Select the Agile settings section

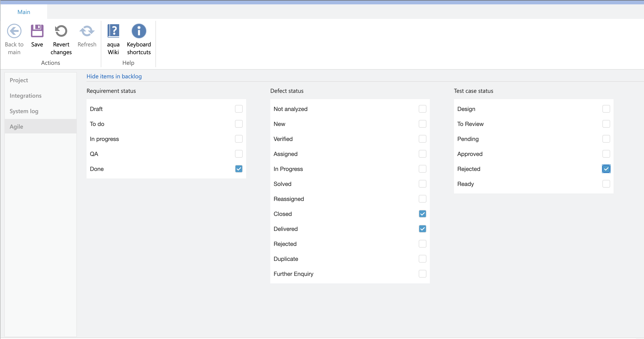point(16,127)
